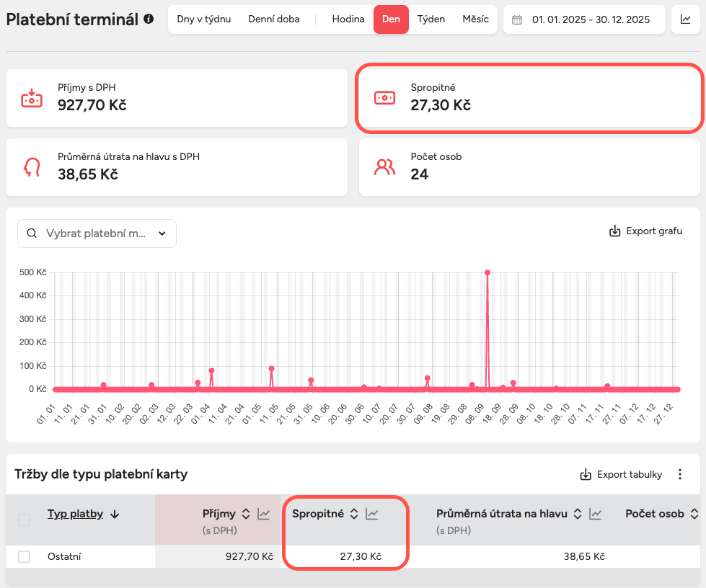Click the 500 Kč peak data point

tap(487, 272)
